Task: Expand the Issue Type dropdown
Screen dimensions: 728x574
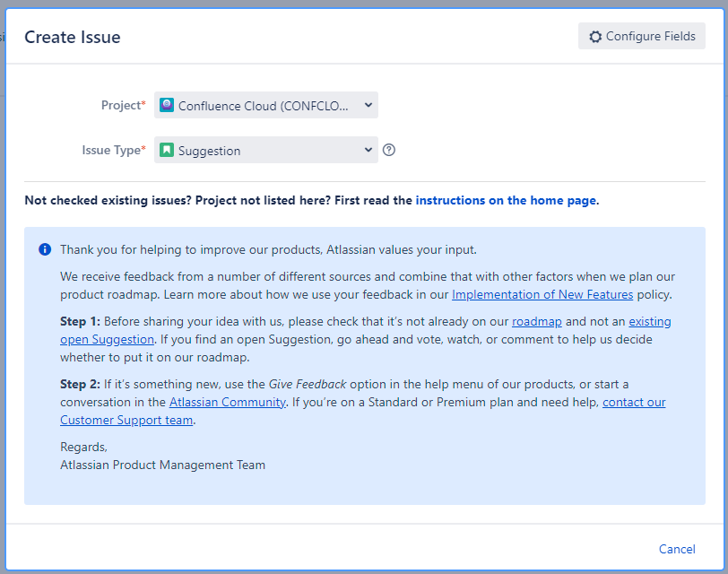Action: tap(266, 150)
